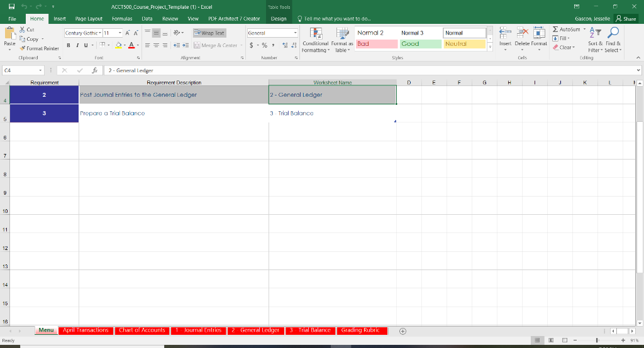Click the Cut scissors icon

(x=22, y=30)
